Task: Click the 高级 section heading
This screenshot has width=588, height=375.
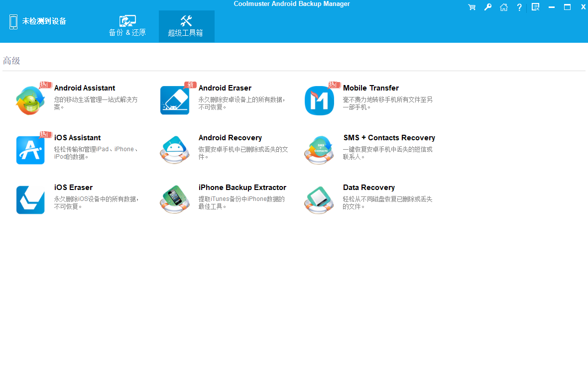Action: (11, 61)
